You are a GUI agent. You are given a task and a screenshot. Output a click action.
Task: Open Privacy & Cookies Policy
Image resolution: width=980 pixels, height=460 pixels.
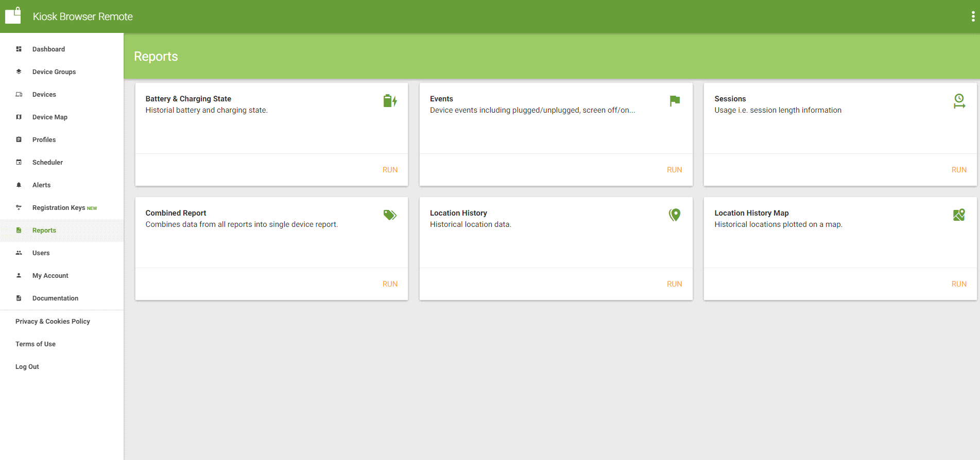coord(53,321)
